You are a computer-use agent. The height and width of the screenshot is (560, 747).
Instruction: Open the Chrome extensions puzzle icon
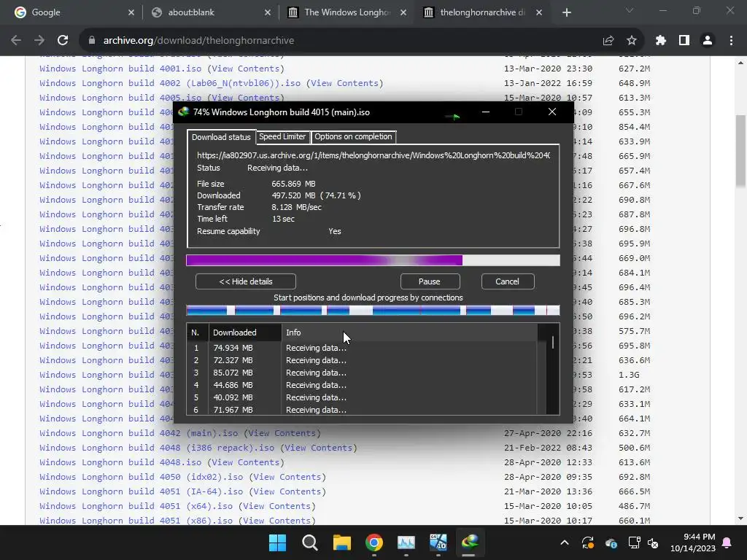661,41
